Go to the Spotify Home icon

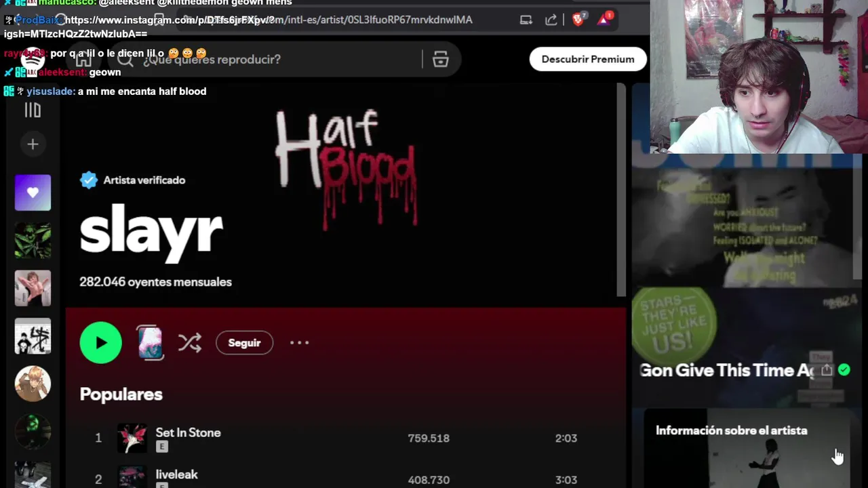coord(83,59)
